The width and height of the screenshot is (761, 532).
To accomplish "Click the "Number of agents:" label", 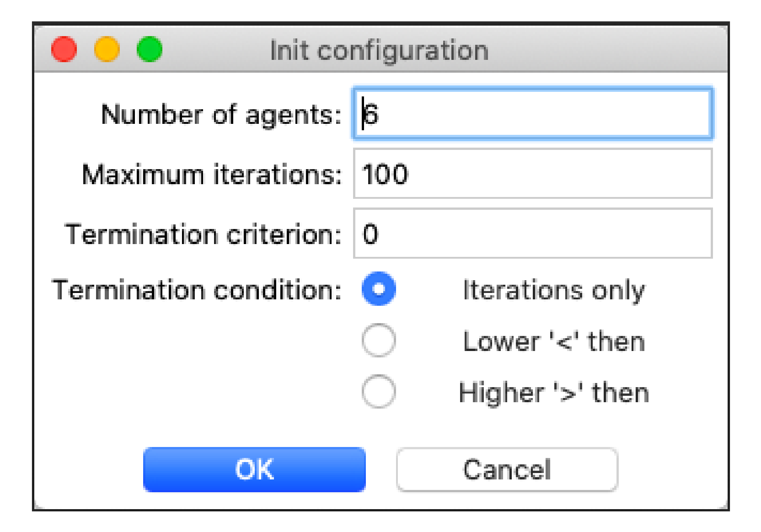I will [x=221, y=114].
